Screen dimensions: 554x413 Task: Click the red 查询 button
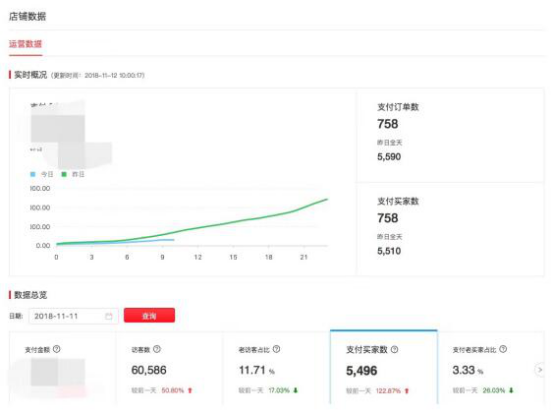[149, 315]
